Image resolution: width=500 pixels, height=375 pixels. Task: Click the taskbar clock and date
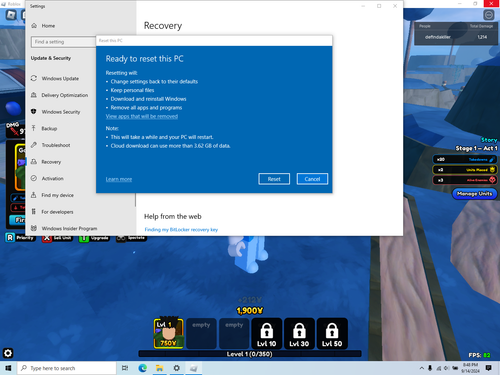coord(470,368)
